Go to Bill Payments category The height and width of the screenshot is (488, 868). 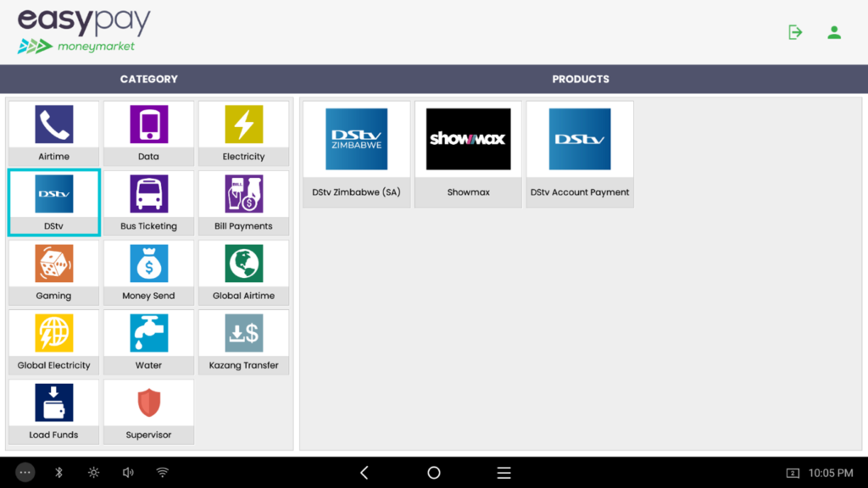tap(243, 203)
